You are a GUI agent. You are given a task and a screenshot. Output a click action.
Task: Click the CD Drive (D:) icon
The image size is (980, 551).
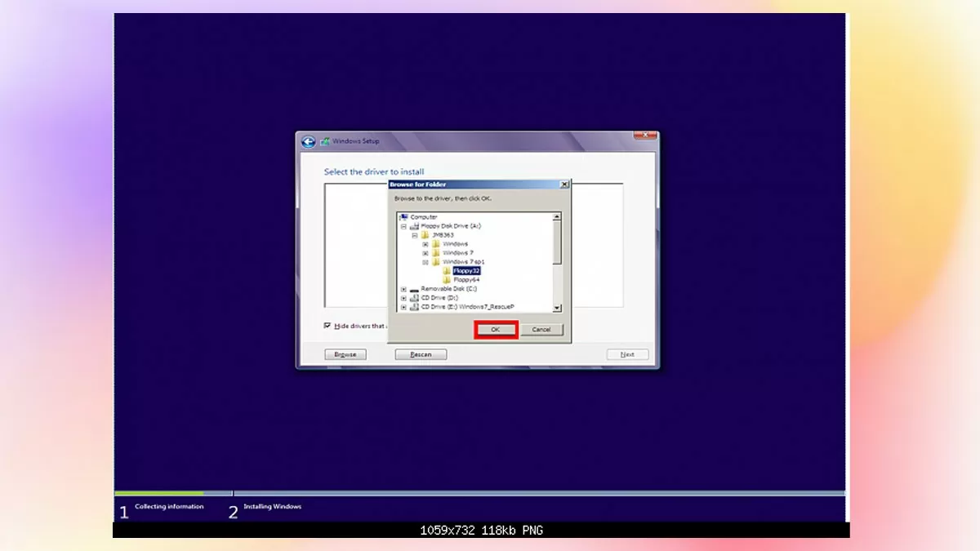pyautogui.click(x=416, y=297)
